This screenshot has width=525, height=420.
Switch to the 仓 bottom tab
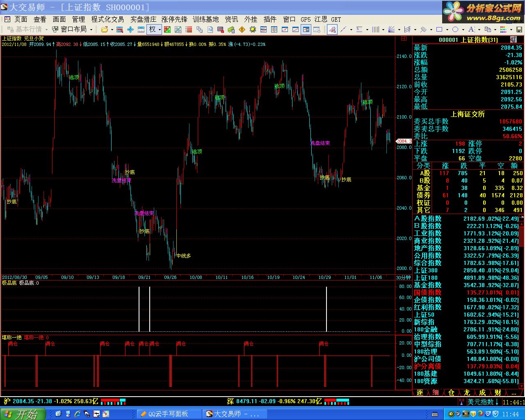(x=451, y=393)
